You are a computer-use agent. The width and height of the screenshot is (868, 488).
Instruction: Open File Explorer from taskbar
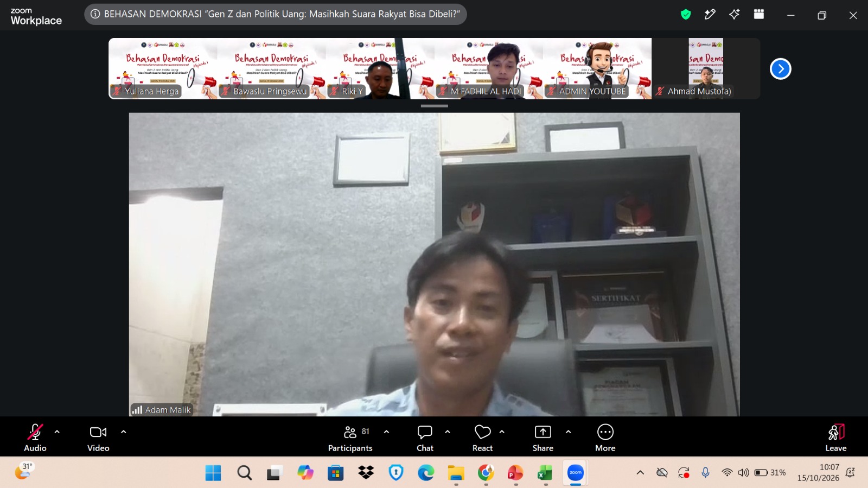click(456, 473)
